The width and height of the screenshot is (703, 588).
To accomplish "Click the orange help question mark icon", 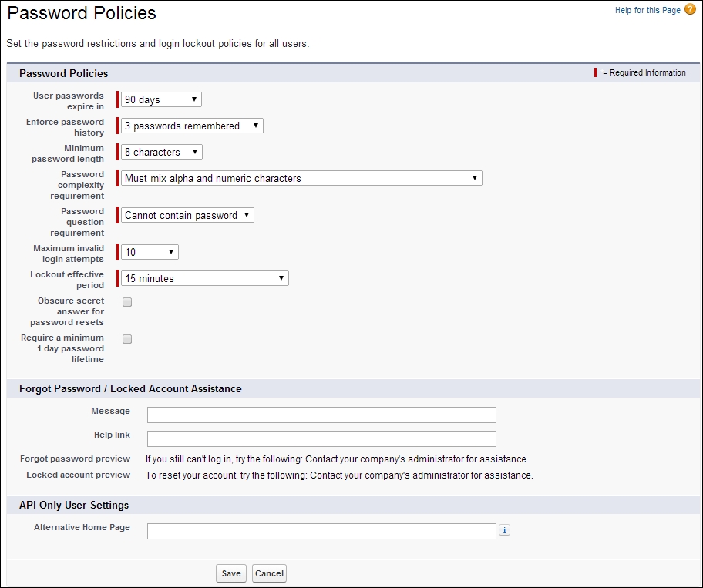I will tap(690, 9).
